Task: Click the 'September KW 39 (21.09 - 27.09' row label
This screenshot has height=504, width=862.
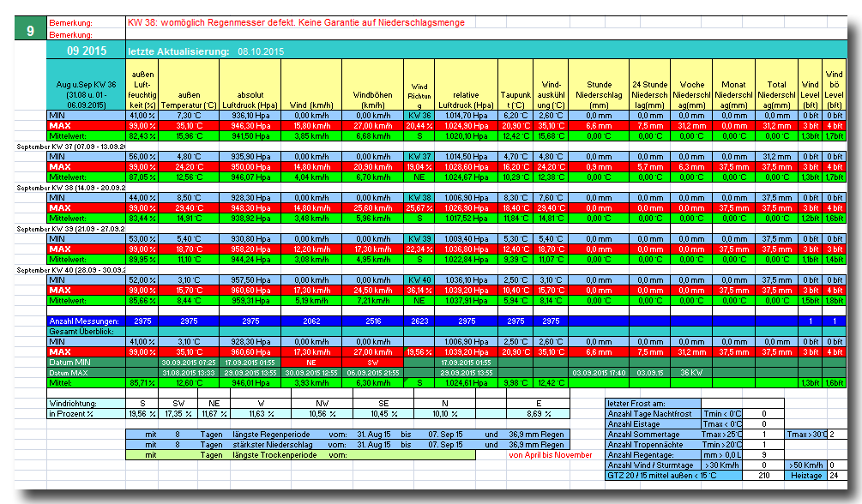Action: pyautogui.click(x=70, y=229)
